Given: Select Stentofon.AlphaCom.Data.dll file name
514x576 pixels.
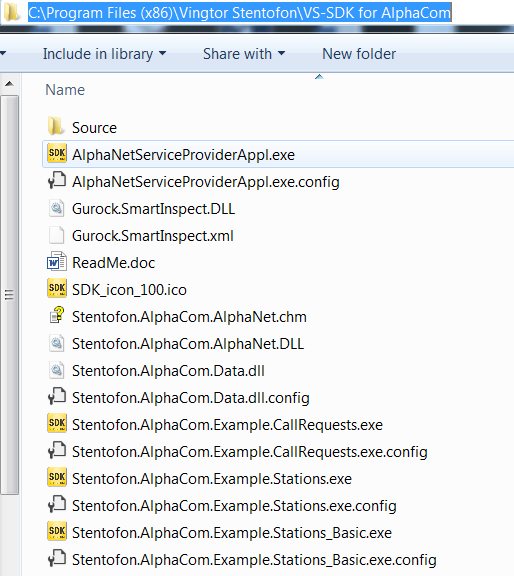Looking at the screenshot, I should [x=168, y=371].
